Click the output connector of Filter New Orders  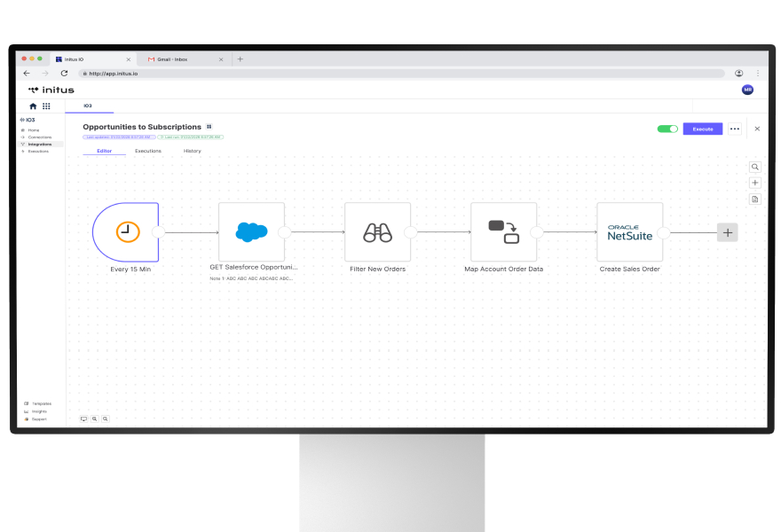click(410, 232)
